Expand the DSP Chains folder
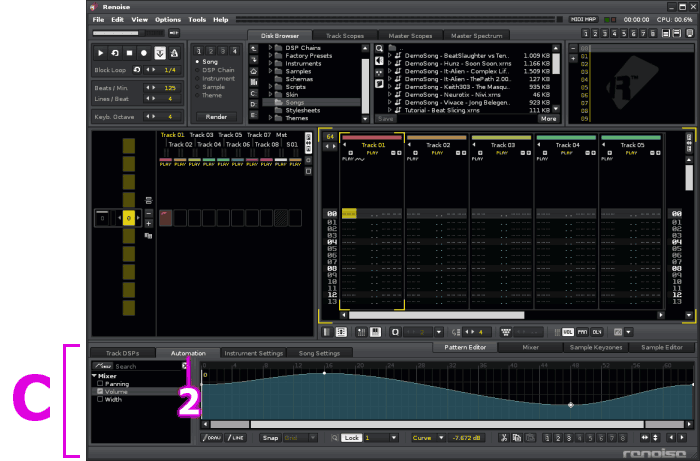The height and width of the screenshot is (461, 700). click(270, 48)
